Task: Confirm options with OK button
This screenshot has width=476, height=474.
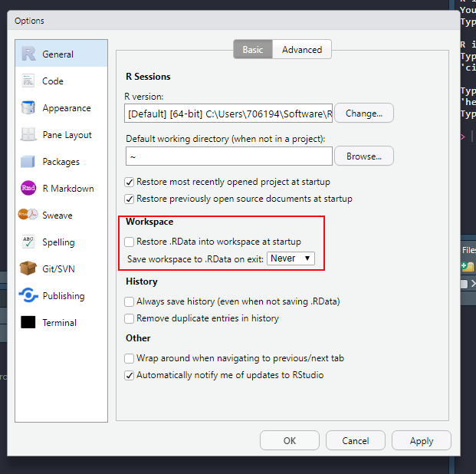Action: [290, 440]
